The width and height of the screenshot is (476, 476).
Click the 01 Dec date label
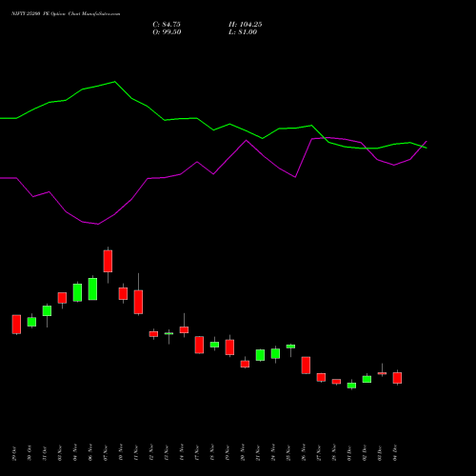(349, 453)
